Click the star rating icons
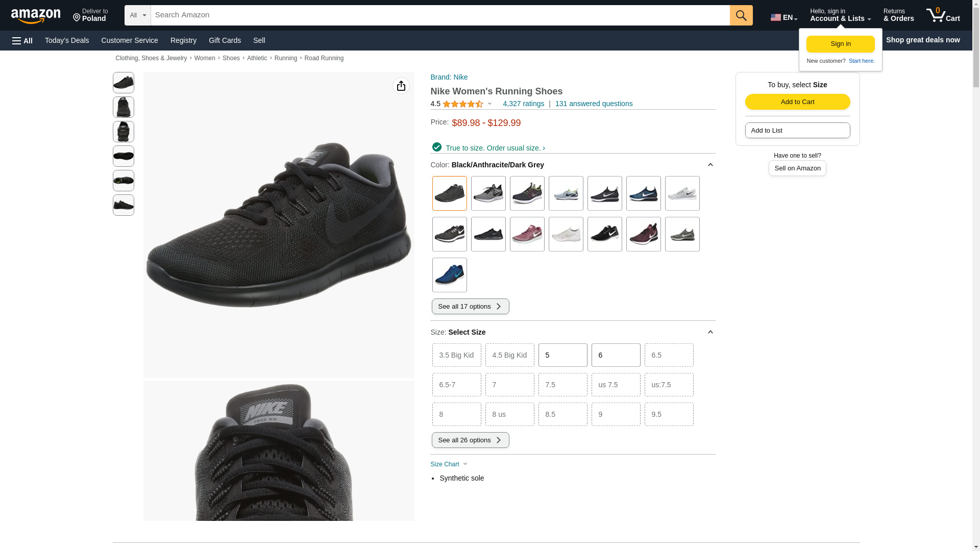The height and width of the screenshot is (551, 980). [462, 104]
